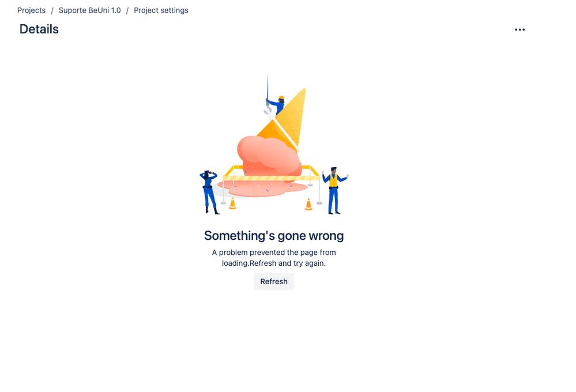Click the slash before Project settings
This screenshot has width=576, height=392.
pyautogui.click(x=127, y=10)
